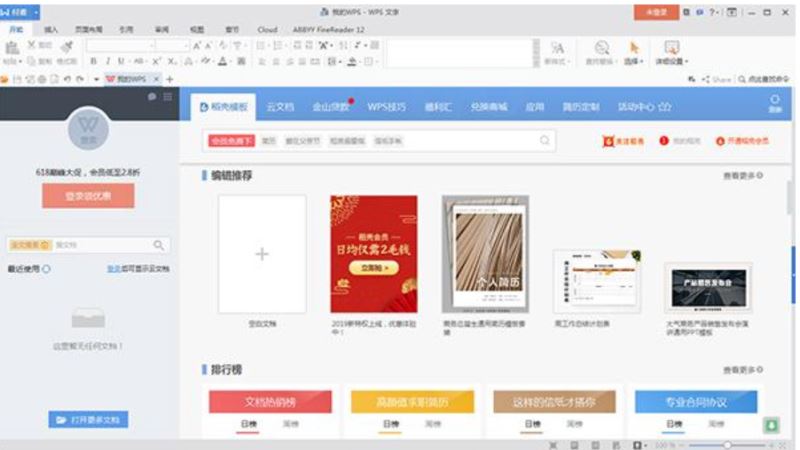Click the Paste icon in the ribbon
This screenshot has height=450, width=800.
12,48
